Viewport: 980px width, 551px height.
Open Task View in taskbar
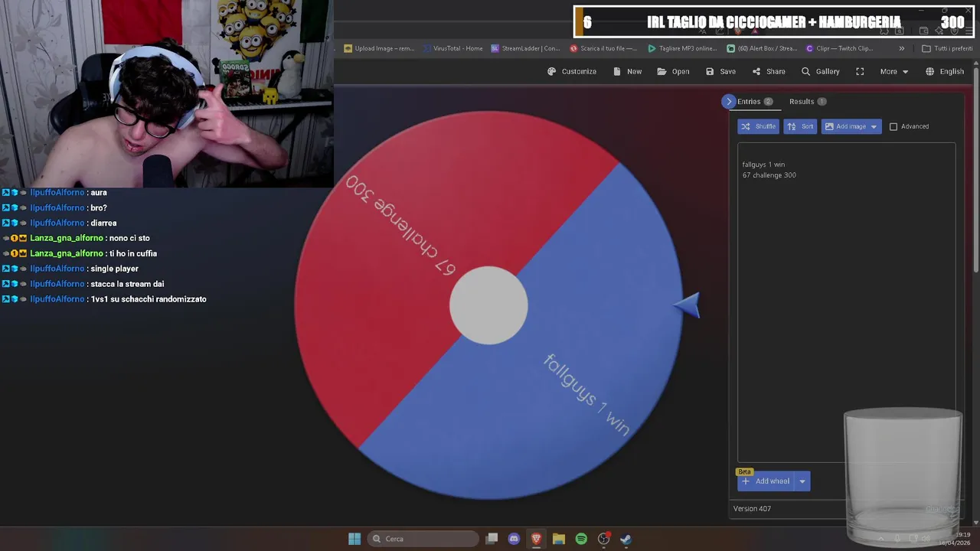(x=492, y=539)
